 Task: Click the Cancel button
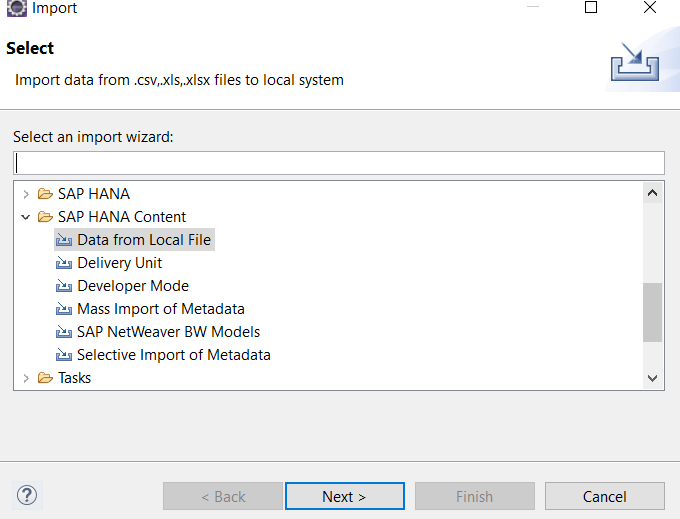[605, 496]
